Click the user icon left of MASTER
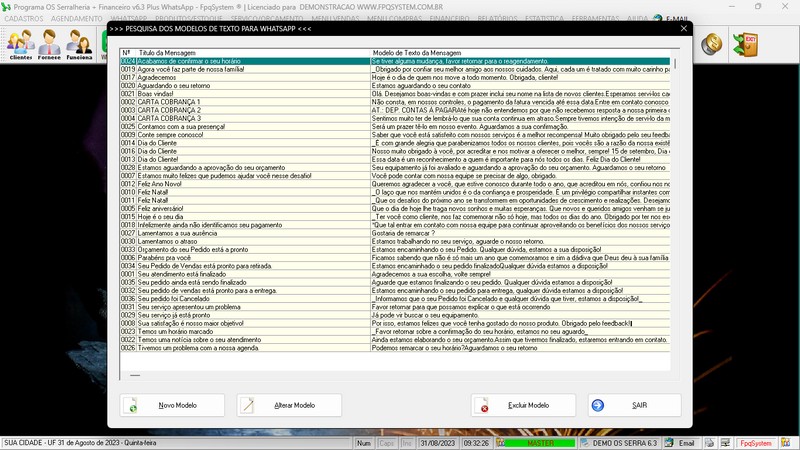 pyautogui.click(x=501, y=443)
